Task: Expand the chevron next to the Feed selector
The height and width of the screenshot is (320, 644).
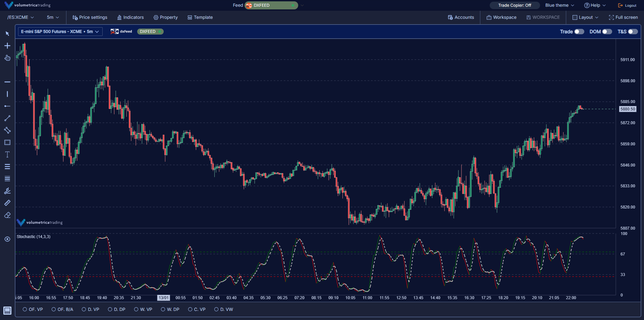Action: 302,5
